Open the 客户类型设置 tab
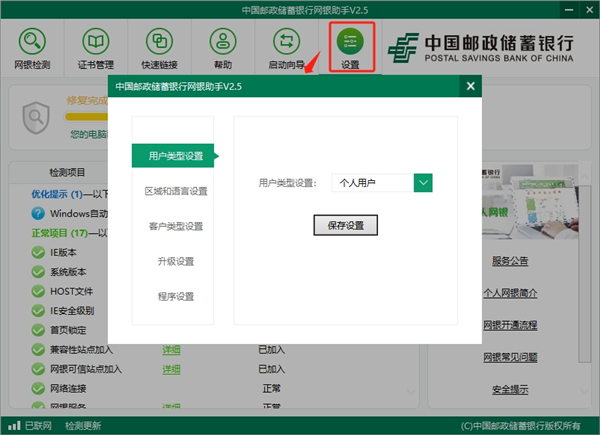 point(175,226)
